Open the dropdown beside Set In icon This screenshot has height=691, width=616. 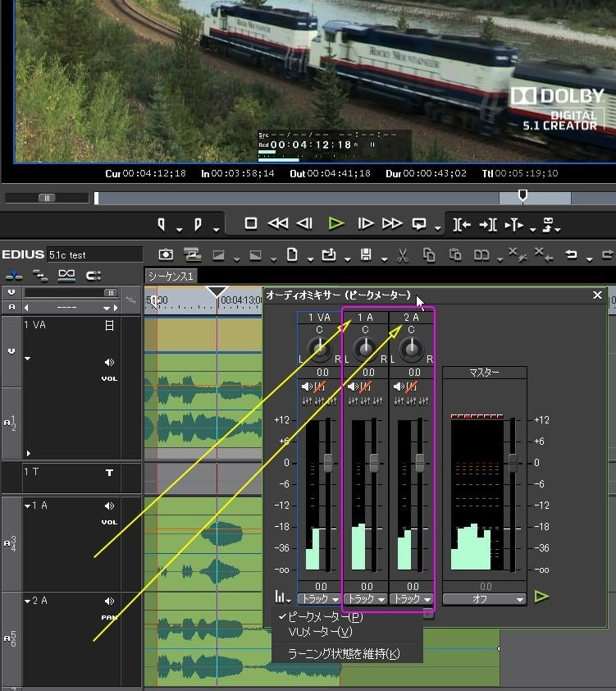[179, 229]
